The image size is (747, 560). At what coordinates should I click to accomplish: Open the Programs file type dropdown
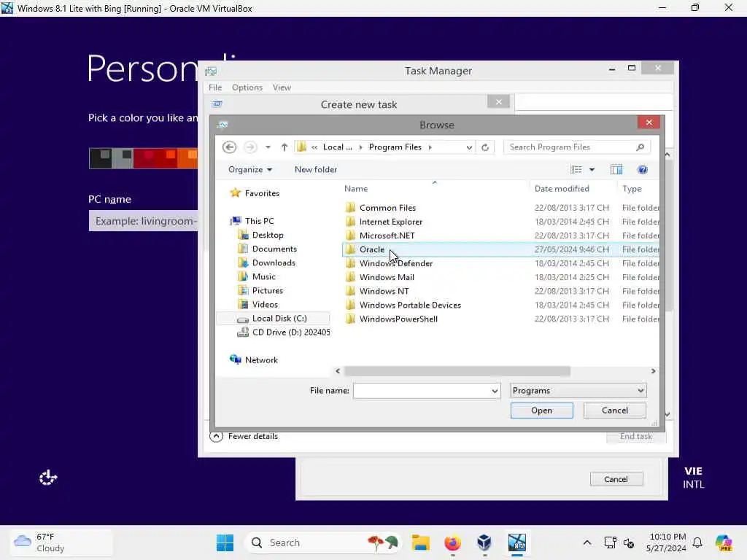[578, 391]
